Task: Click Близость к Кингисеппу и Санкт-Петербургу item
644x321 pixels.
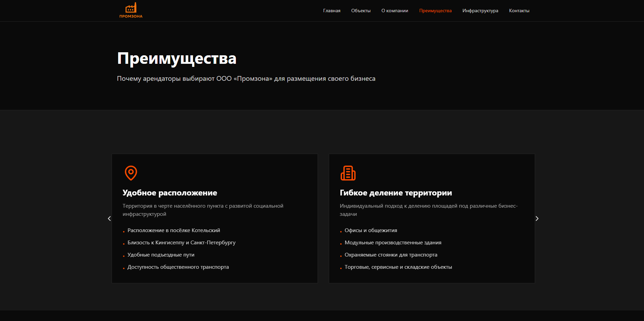Action: (181, 243)
